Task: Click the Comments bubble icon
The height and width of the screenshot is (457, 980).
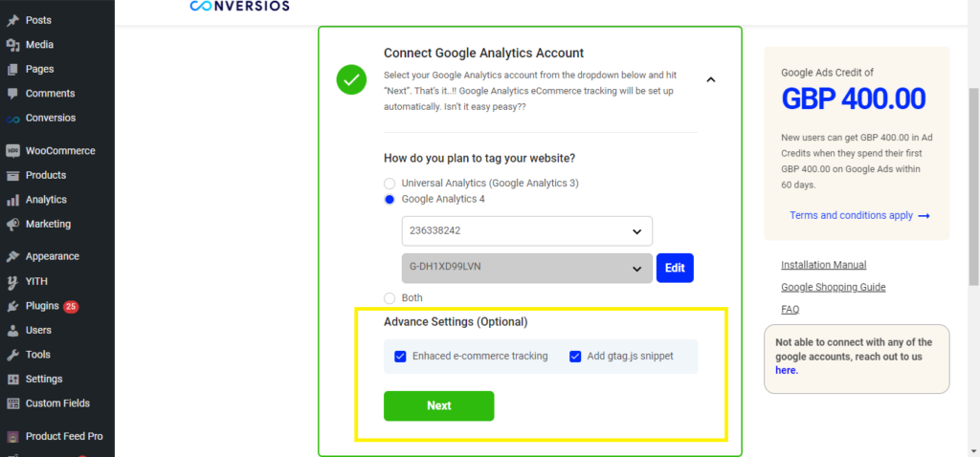Action: 12,94
